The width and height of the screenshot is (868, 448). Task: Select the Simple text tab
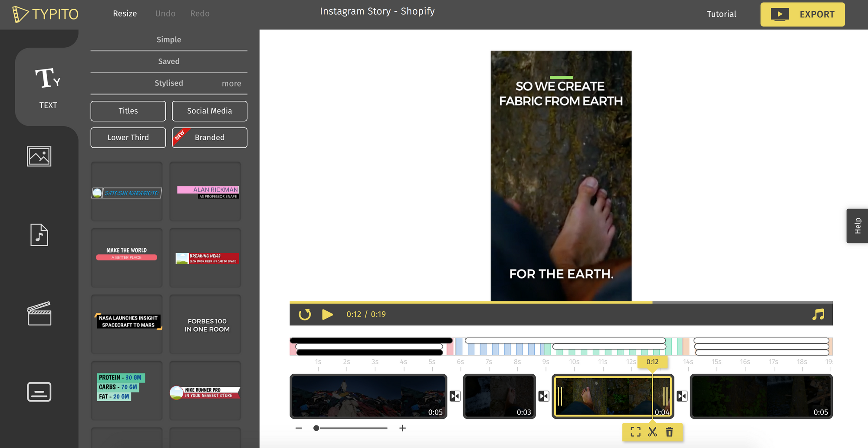(x=169, y=40)
